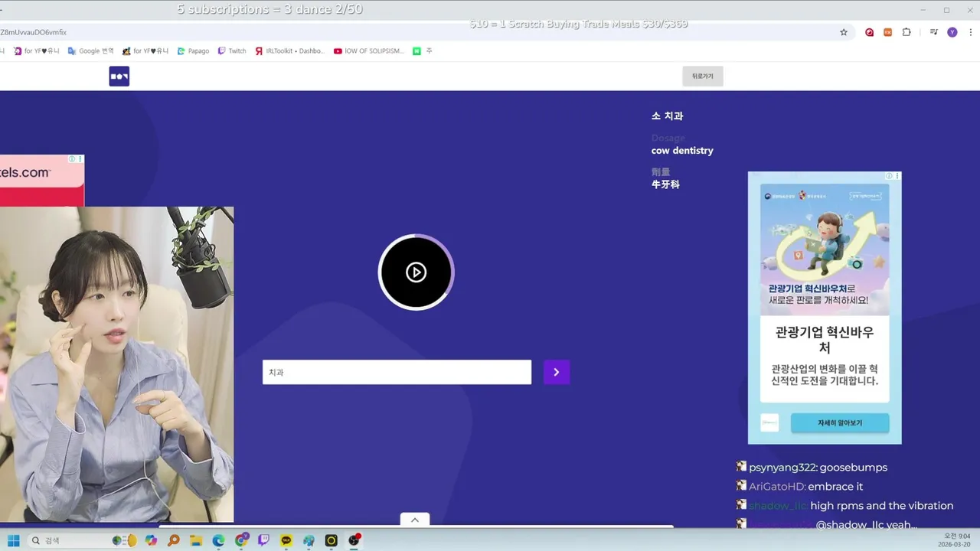The width and height of the screenshot is (980, 551).
Task: Open the Extensions puzzle piece menu
Action: pos(906,32)
